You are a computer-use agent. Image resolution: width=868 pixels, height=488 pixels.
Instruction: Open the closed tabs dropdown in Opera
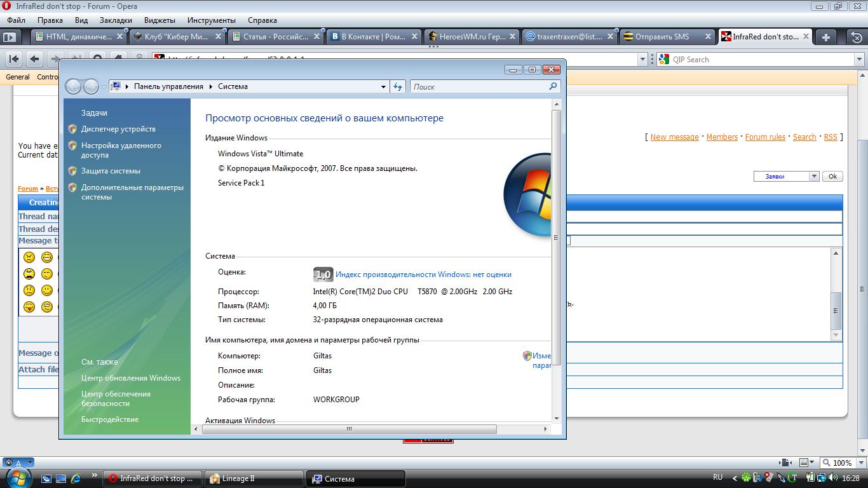click(x=857, y=37)
